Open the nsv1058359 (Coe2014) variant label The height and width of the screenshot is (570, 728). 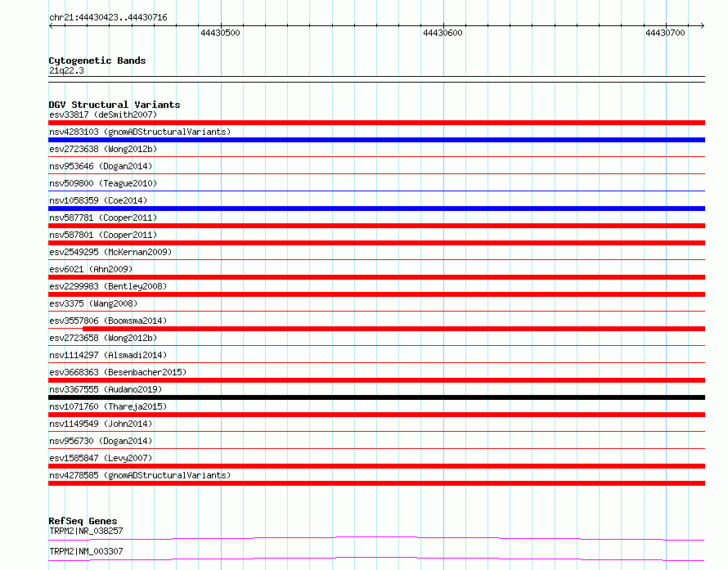pos(98,200)
